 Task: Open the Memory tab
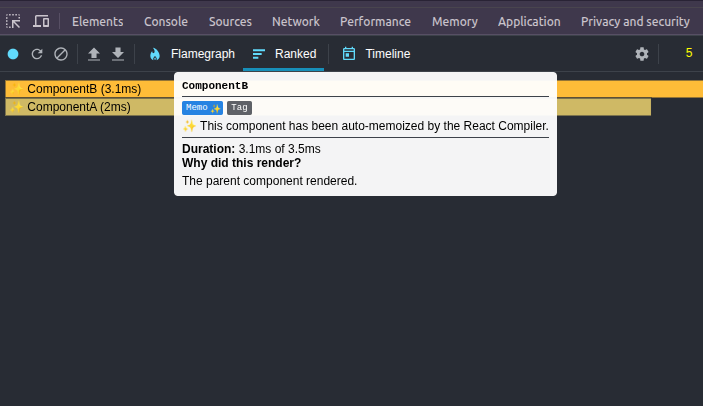tap(455, 22)
